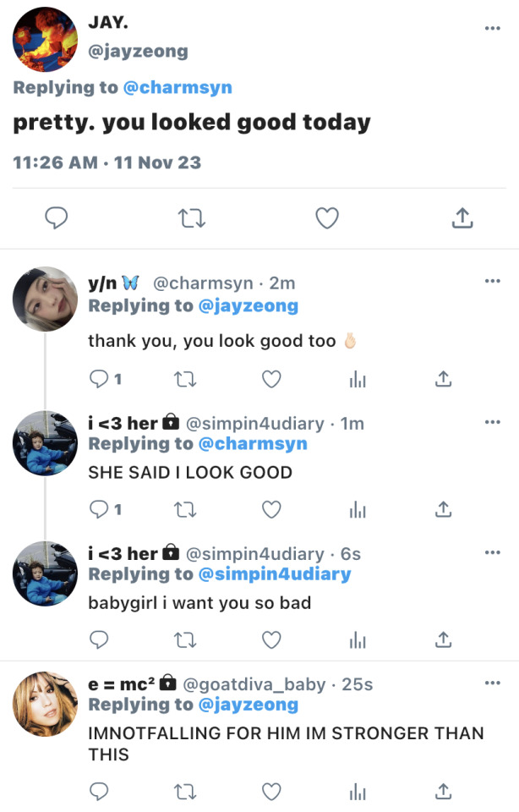
Task: Retweet the "SHE SAID I LOOK GOOD" reply
Action: [183, 509]
